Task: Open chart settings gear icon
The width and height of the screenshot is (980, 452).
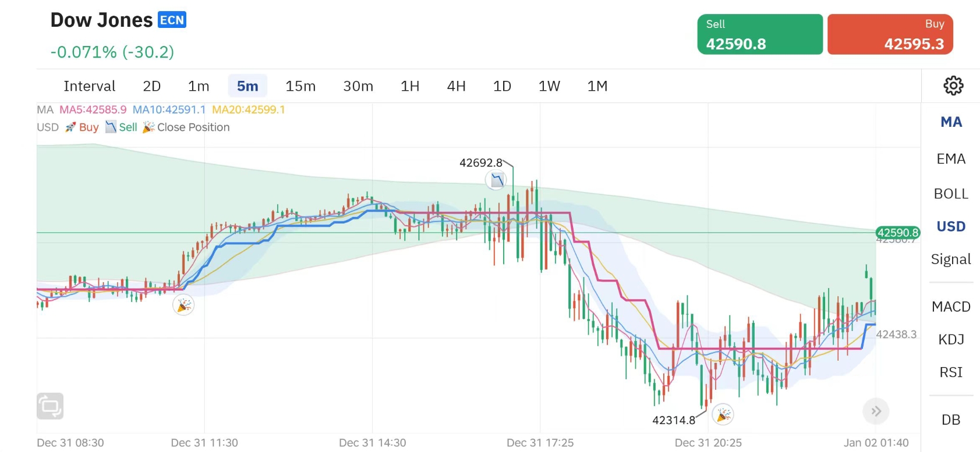Action: tap(953, 86)
